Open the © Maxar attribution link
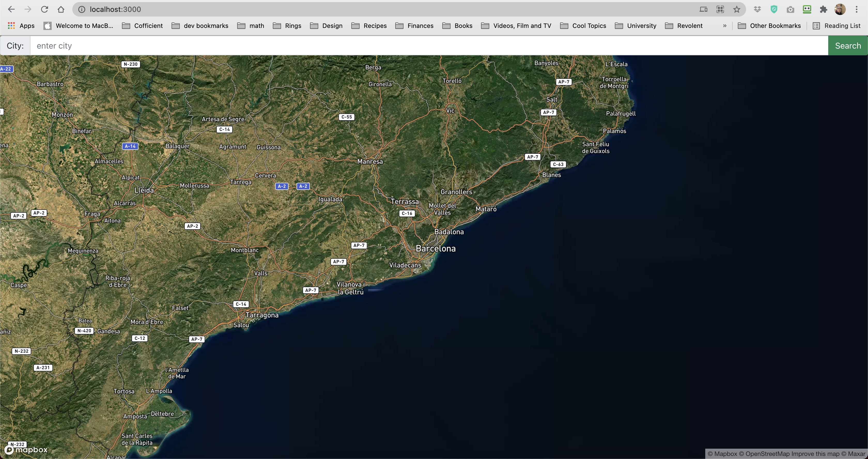Image resolution: width=868 pixels, height=459 pixels. click(853, 454)
